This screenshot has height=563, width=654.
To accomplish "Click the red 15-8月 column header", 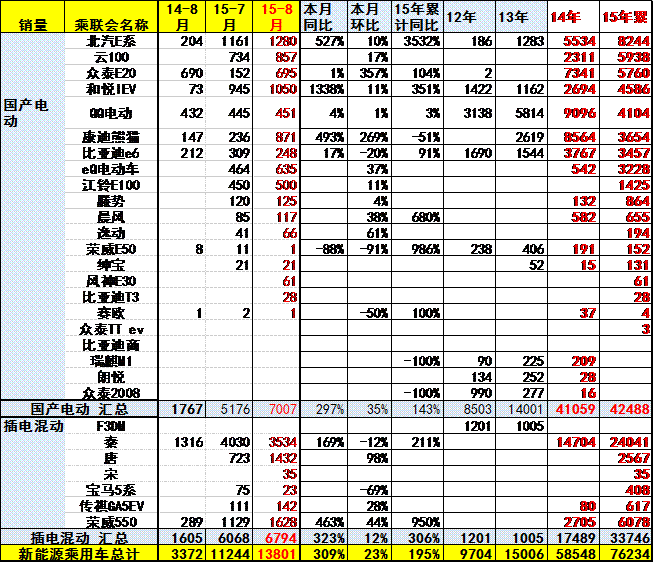I will [276, 17].
